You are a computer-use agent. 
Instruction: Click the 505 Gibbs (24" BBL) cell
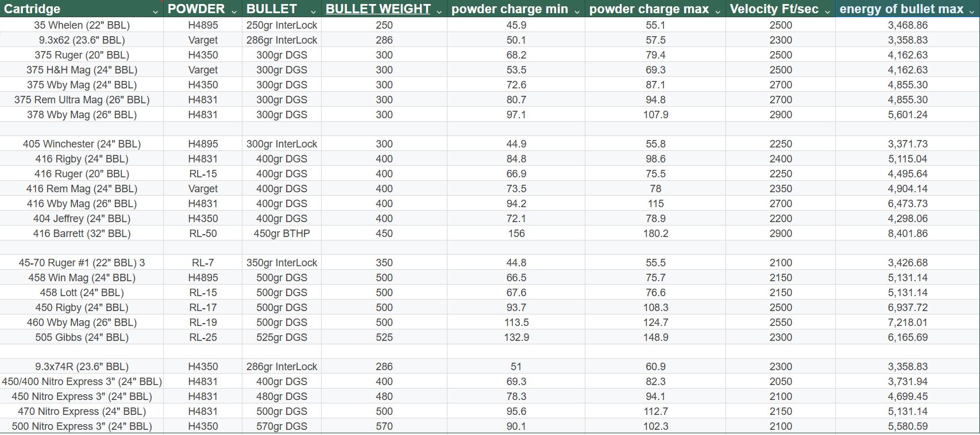point(82,337)
